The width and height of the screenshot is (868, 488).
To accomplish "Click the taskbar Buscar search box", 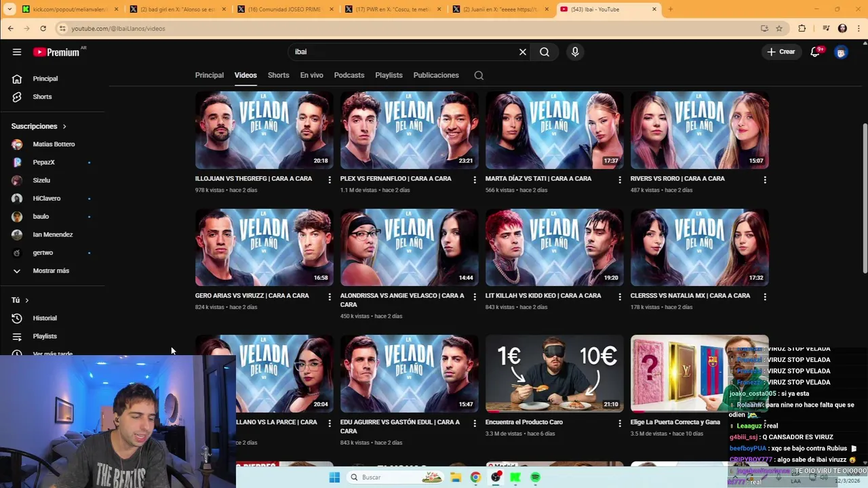I will click(x=397, y=477).
